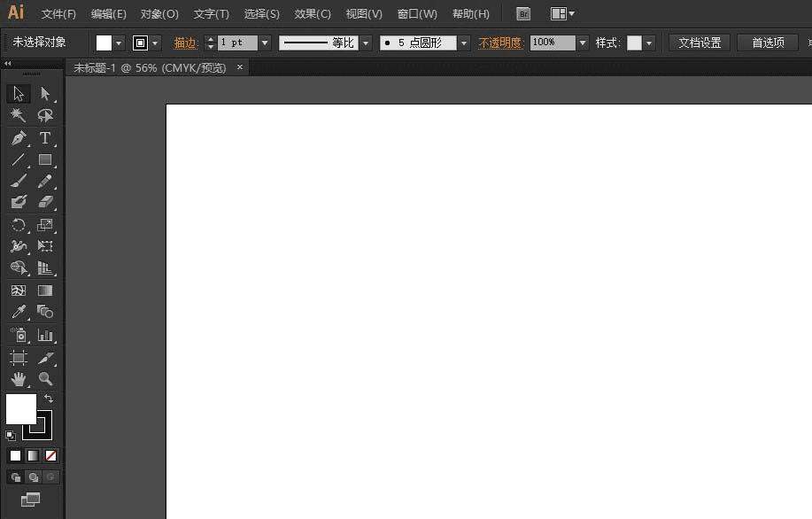Open the 编辑(E) menu
This screenshot has width=812, height=519.
coord(108,14)
